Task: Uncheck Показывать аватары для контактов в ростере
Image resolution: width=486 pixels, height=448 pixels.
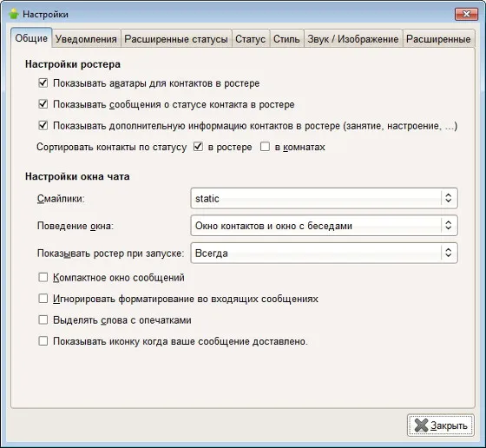Action: pyautogui.click(x=43, y=82)
